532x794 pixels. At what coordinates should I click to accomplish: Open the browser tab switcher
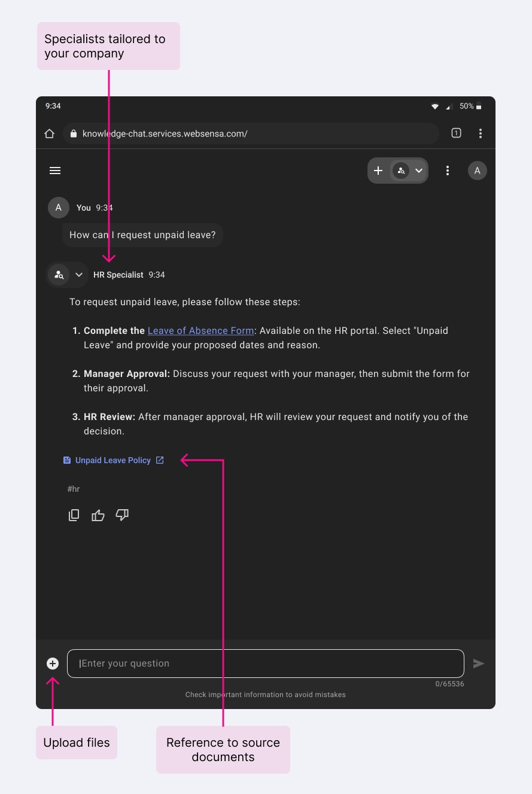456,133
